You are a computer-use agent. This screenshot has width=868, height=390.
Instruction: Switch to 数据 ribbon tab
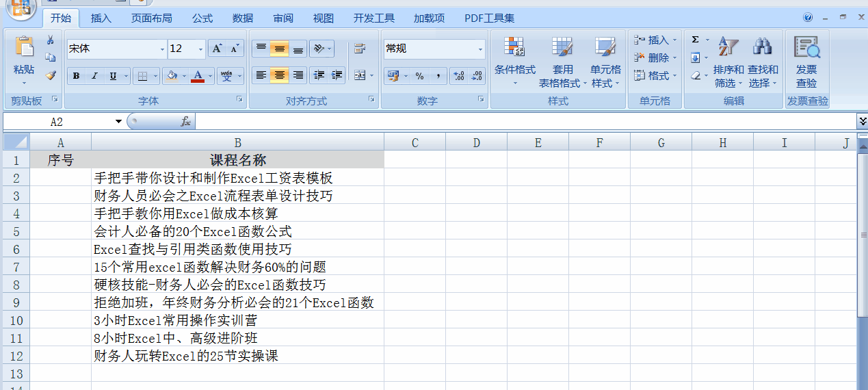tap(243, 18)
